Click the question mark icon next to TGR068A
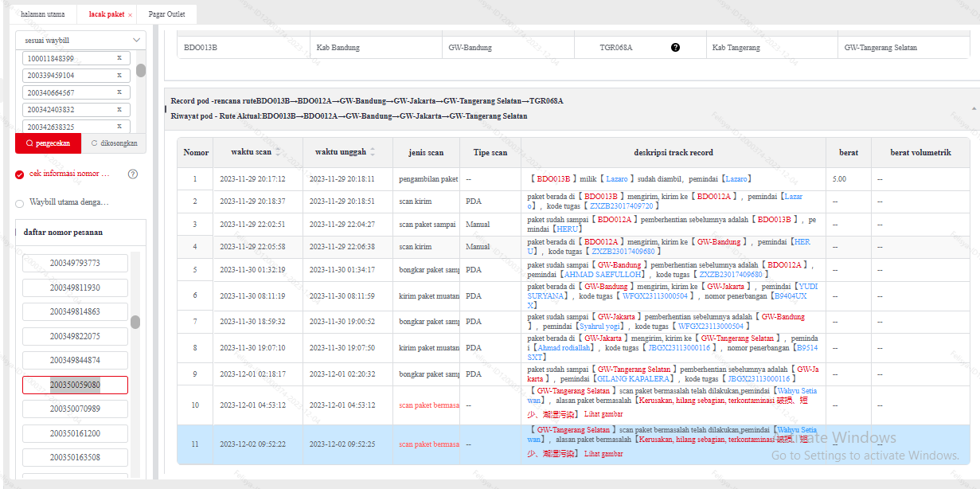Screen dimensions: 980x489 (676, 48)
